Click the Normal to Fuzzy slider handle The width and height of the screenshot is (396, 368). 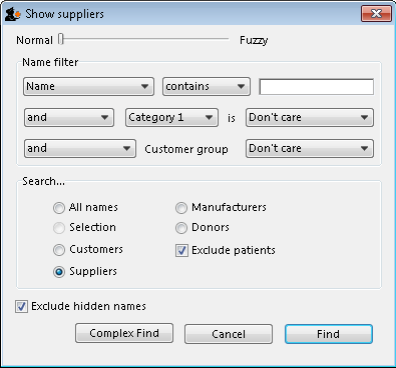click(x=61, y=39)
